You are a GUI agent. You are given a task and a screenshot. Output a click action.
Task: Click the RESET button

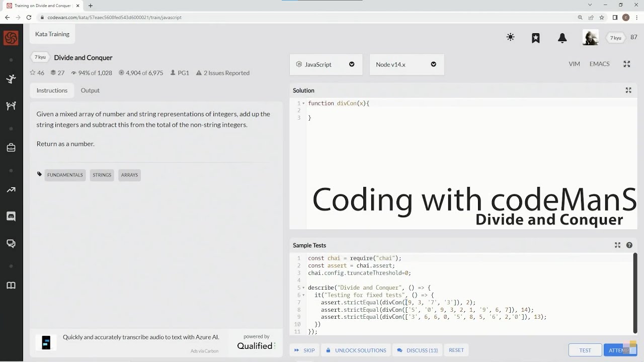tap(456, 350)
